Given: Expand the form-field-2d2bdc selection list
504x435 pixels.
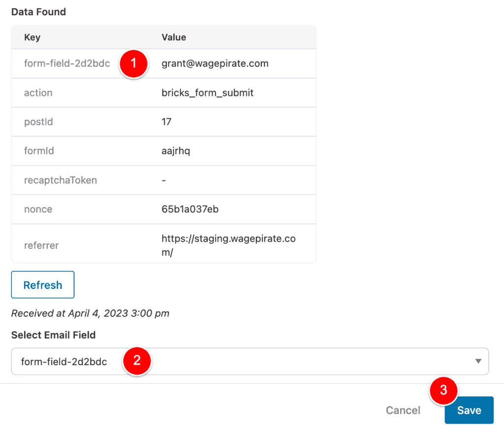Looking at the screenshot, I should point(246,361).
